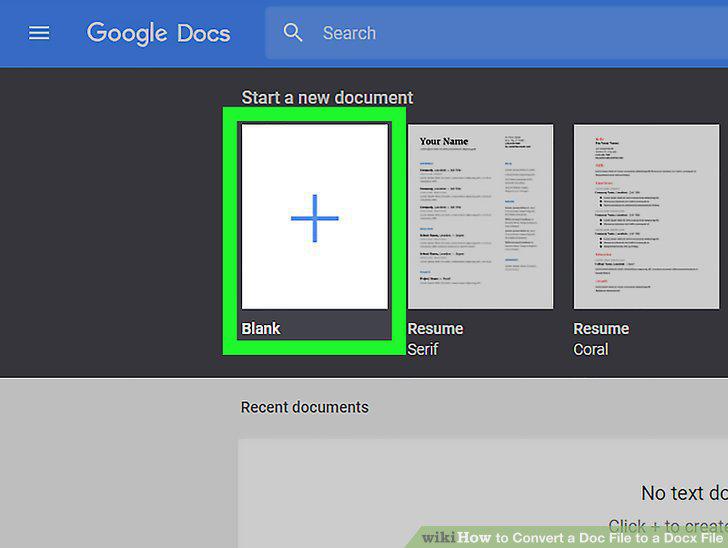Click the Resume Serif label
Viewport: 728px width, 548px height.
[435, 339]
